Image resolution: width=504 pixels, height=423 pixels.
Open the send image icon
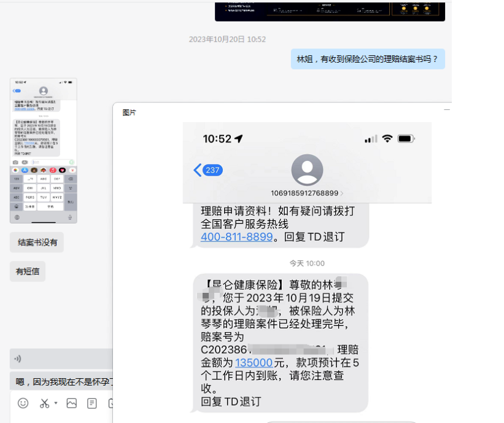(x=72, y=403)
